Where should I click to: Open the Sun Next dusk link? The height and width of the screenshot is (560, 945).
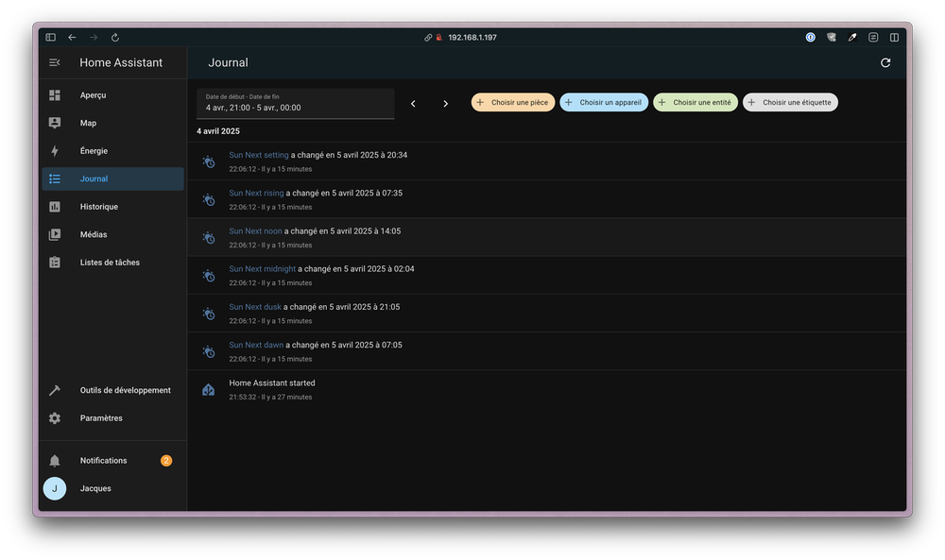(255, 307)
